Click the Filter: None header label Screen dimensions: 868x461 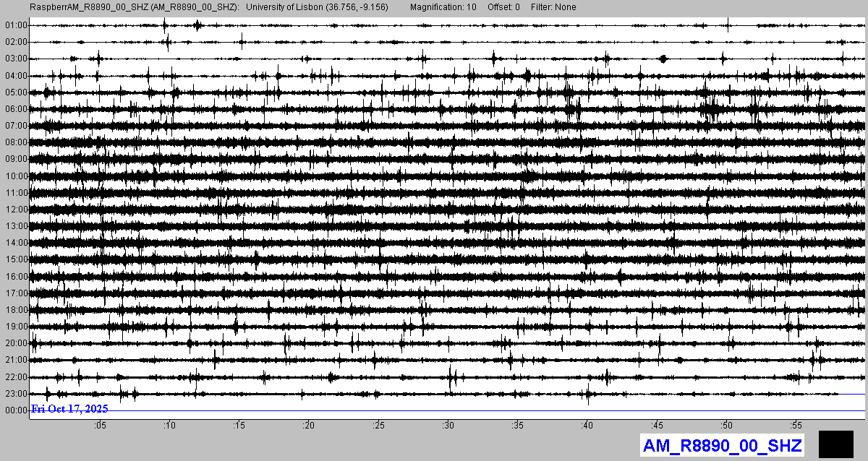553,7
